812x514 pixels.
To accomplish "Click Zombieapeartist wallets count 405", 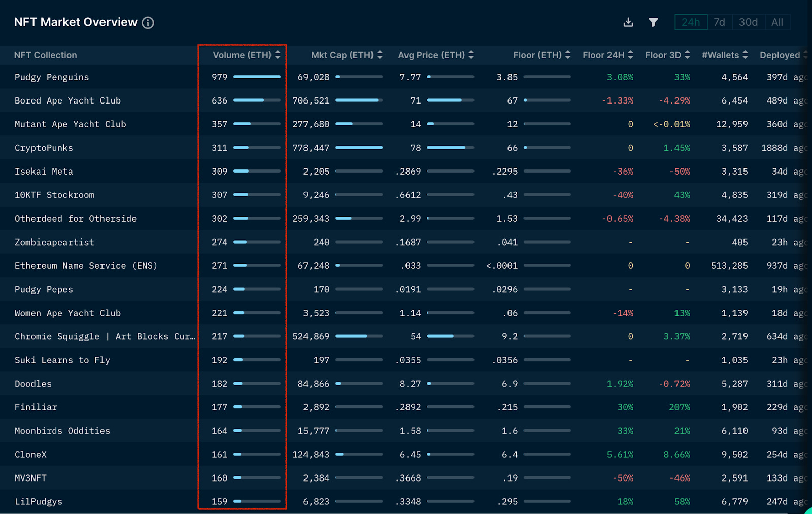I will (x=740, y=242).
